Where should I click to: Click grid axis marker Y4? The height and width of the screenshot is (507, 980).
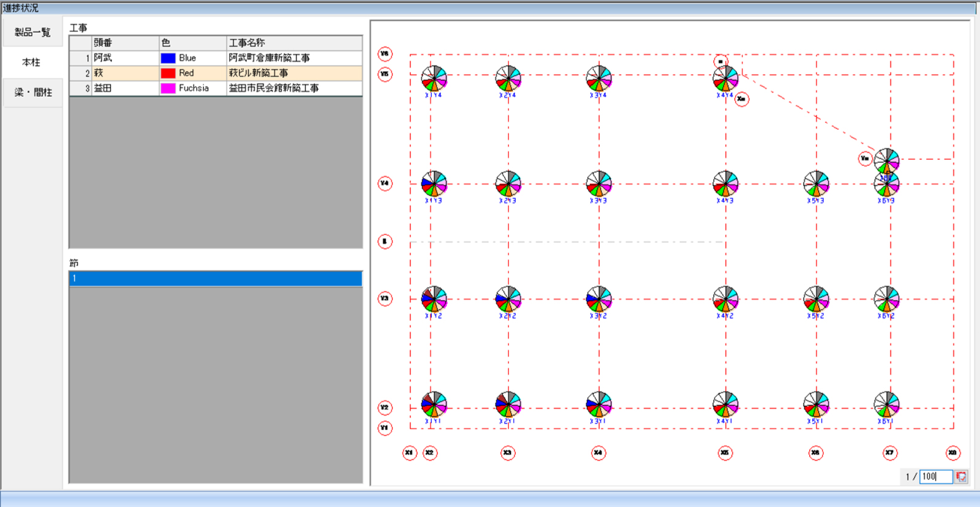point(385,183)
